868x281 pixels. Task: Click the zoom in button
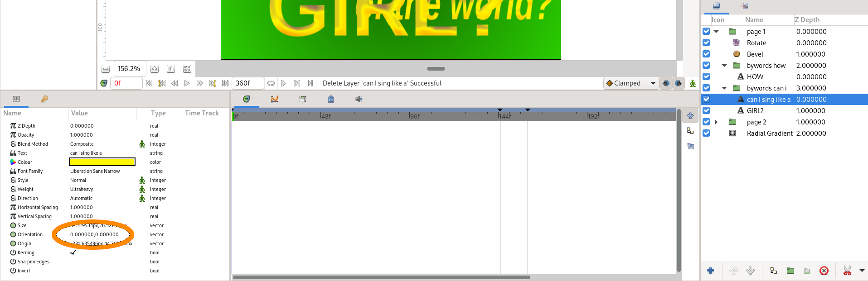tap(155, 69)
